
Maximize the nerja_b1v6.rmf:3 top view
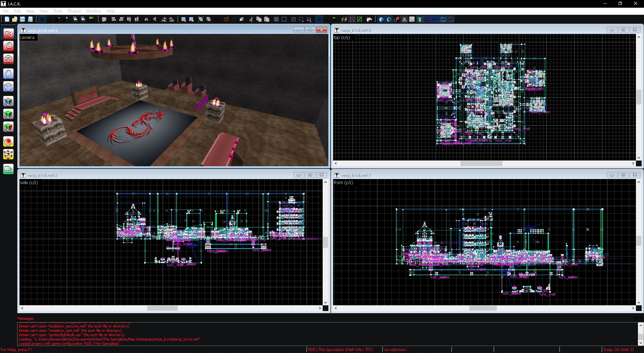623,30
